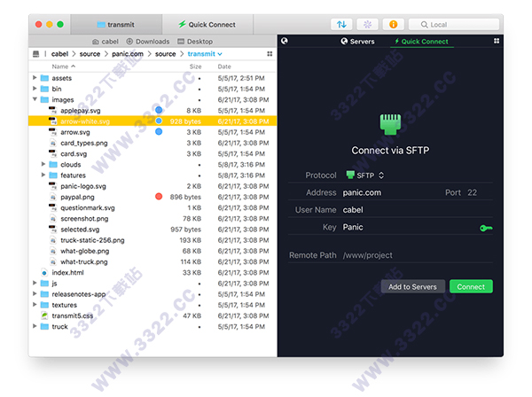Open the Downloads favorite
Viewport: 532px width, 397px height.
pos(148,42)
